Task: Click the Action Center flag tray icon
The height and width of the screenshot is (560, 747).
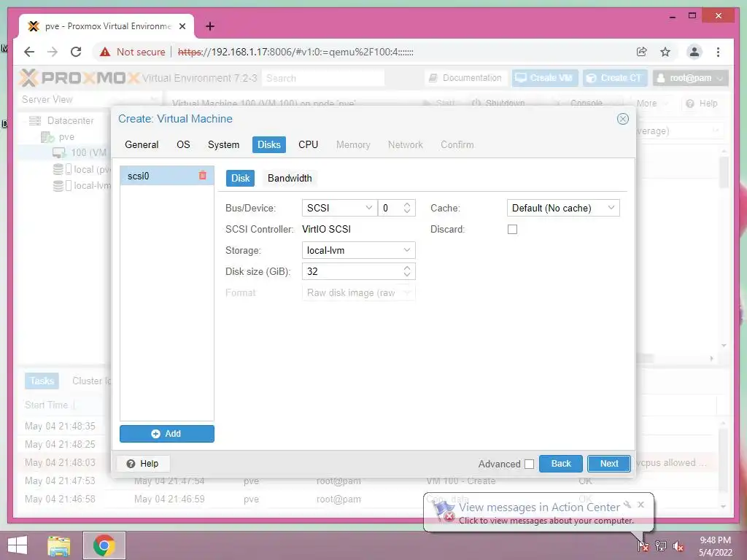Action: [x=643, y=545]
